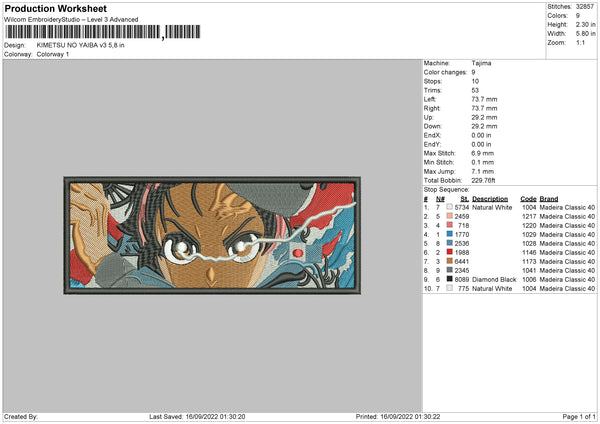Click the 'Brand' column header
Viewport: 600px width, 424px height.
549,199
